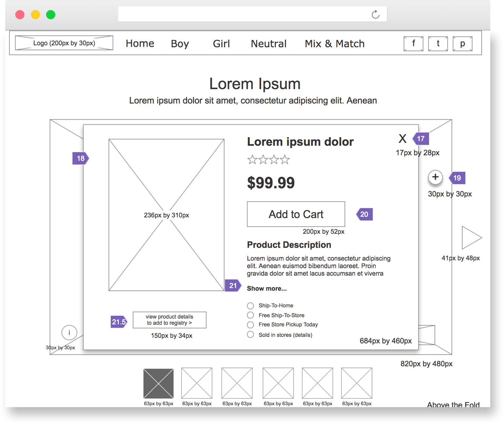
Task: Advance carousel with right arrow
Action: tap(472, 237)
